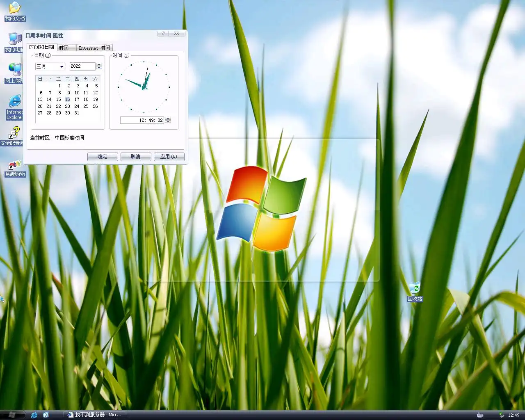Select day 24 in the calendar
Screen dimensions: 525x420
(x=77, y=106)
